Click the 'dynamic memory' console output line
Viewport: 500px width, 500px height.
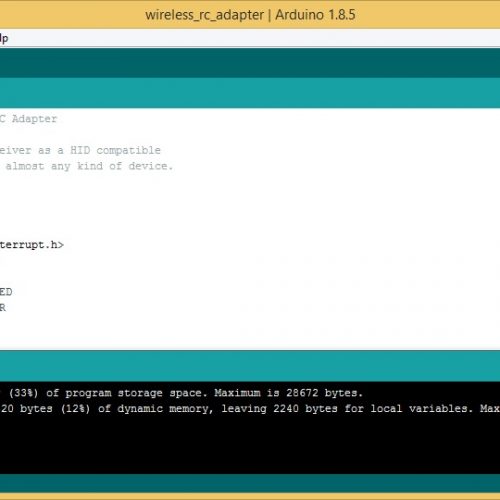click(x=250, y=409)
